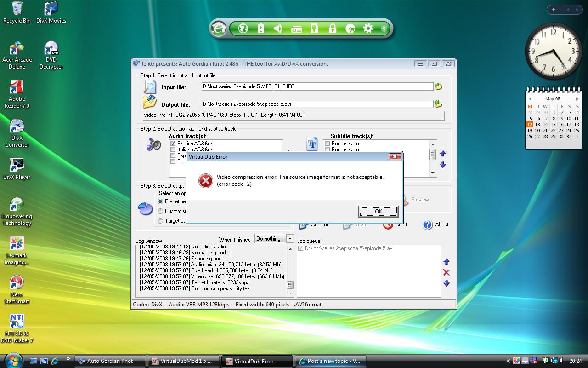Open Empowering Technology desktop icon

pyautogui.click(x=17, y=212)
